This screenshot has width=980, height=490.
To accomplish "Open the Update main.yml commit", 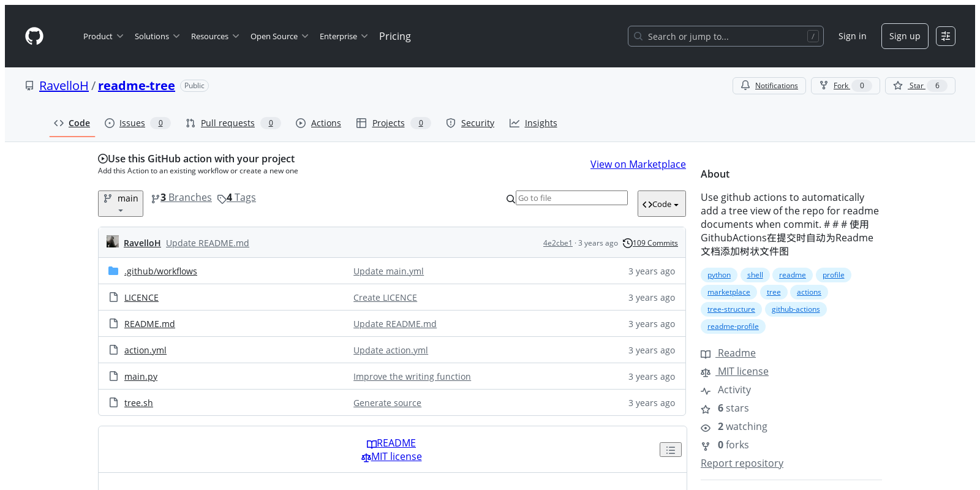I will point(388,271).
